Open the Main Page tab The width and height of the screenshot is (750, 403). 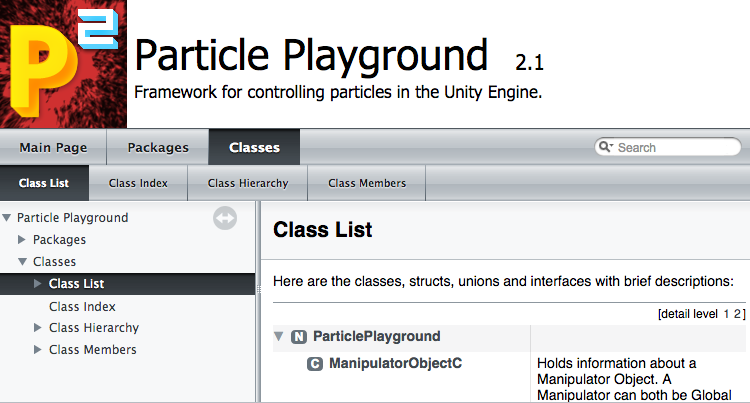pos(53,147)
